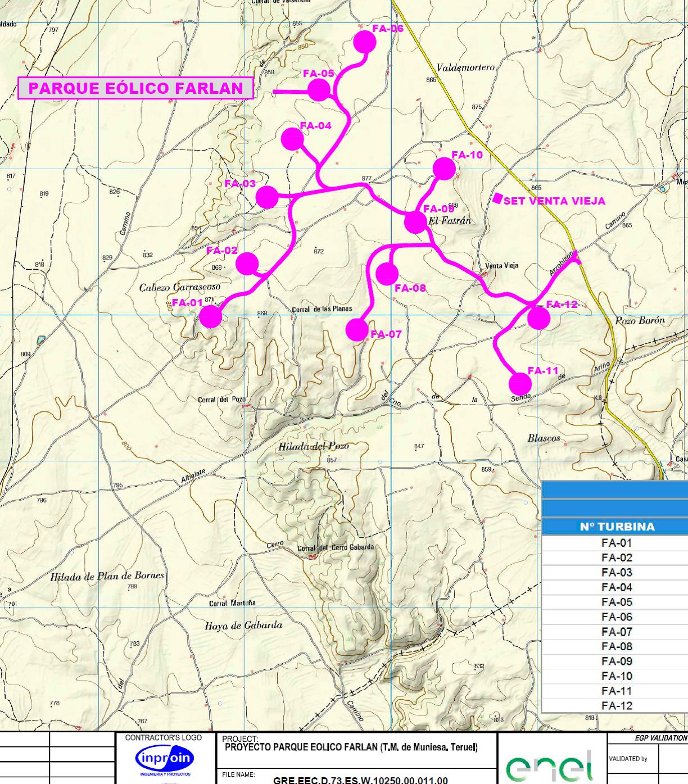Click the FA-07 turbine circle
Viewport: 688px width, 784px height.
357,329
